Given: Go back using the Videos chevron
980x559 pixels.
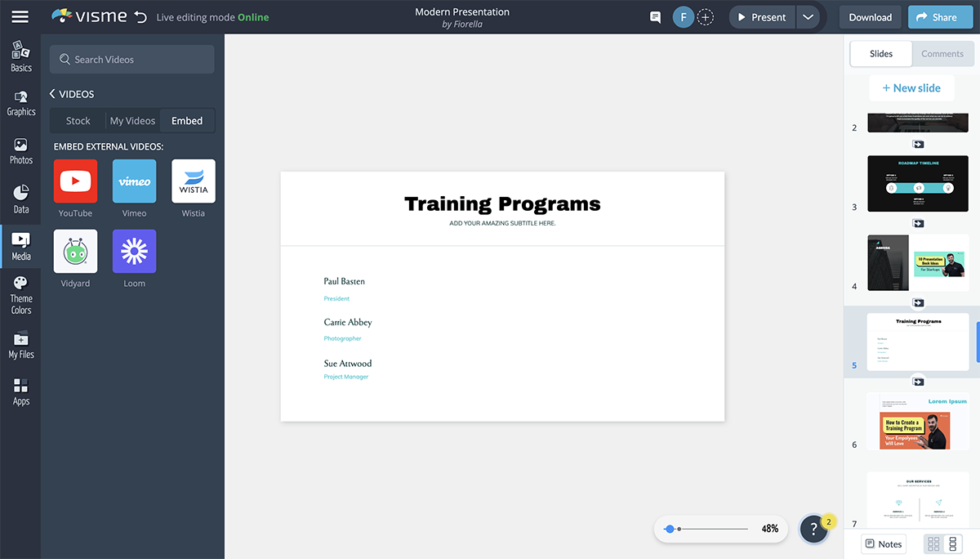Looking at the screenshot, I should (x=52, y=94).
